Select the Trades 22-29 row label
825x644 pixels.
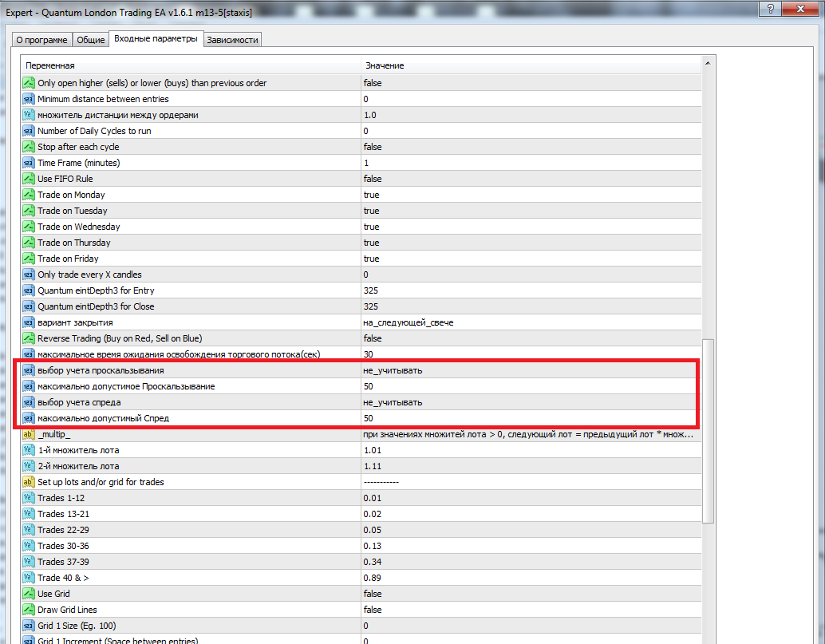click(x=63, y=530)
